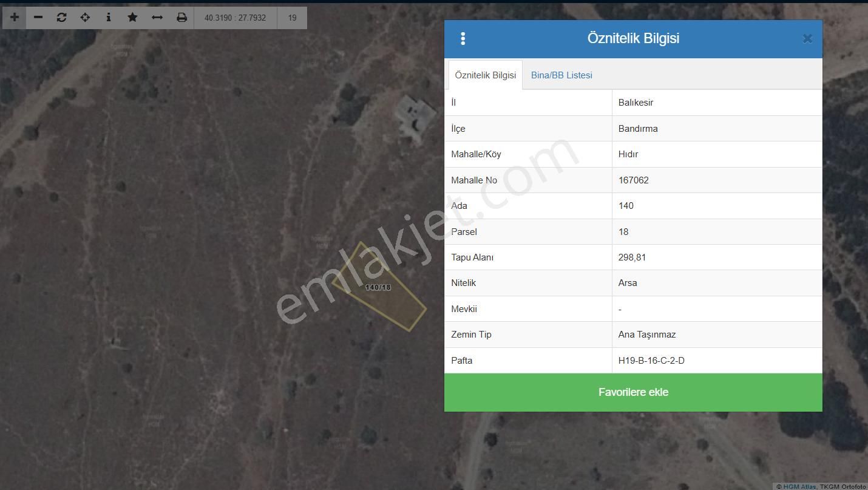Zoom out with the minus icon

point(38,18)
